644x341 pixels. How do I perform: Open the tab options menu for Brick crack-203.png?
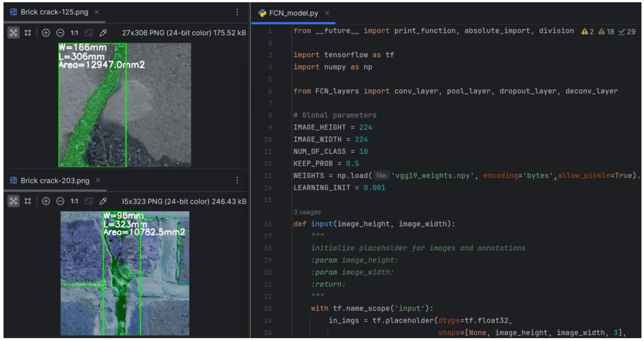(x=237, y=180)
